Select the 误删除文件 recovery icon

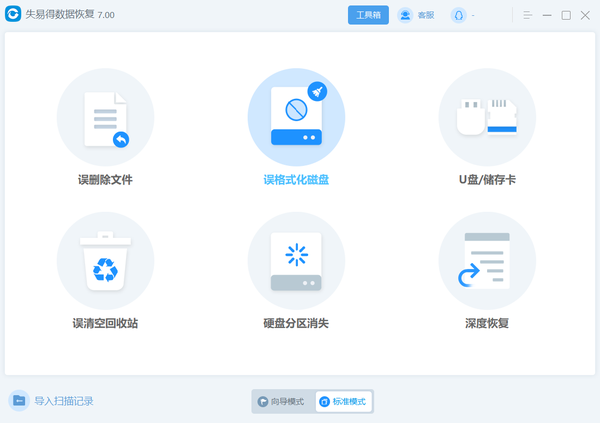[x=105, y=117]
